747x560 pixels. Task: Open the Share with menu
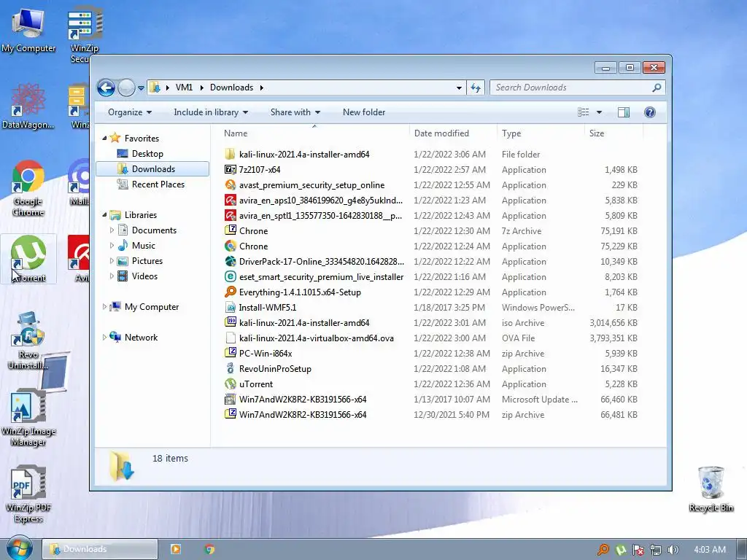[295, 112]
